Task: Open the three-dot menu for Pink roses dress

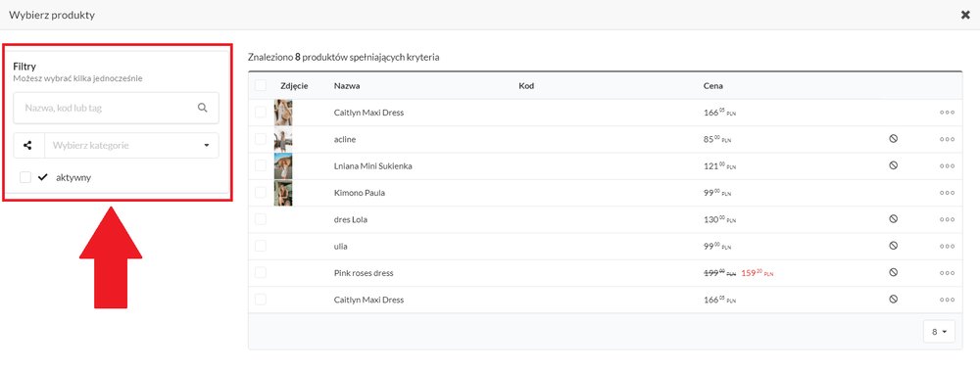Action: [x=947, y=273]
